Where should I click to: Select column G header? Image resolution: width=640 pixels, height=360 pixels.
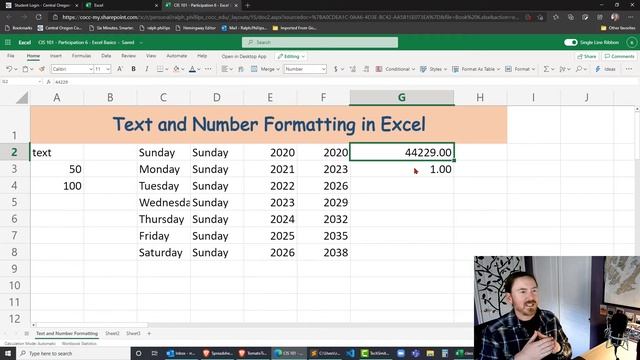tap(402, 98)
